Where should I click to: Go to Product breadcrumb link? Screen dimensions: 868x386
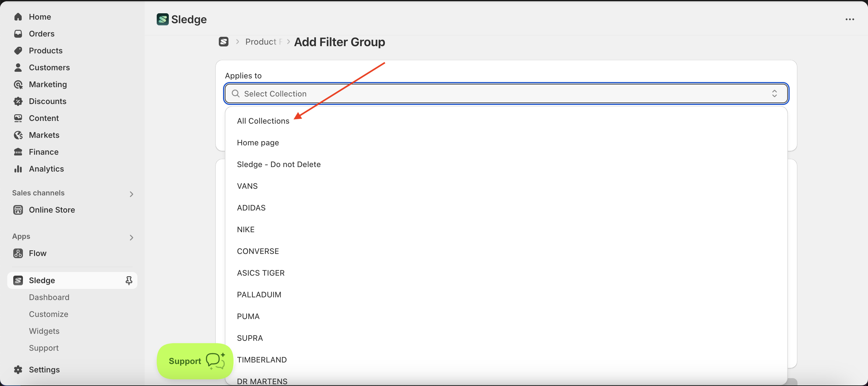[263, 42]
